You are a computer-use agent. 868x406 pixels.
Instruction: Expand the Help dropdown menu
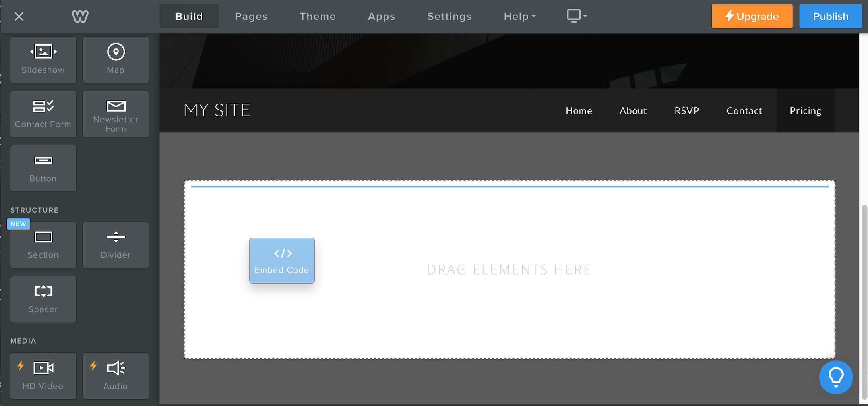[x=519, y=16]
